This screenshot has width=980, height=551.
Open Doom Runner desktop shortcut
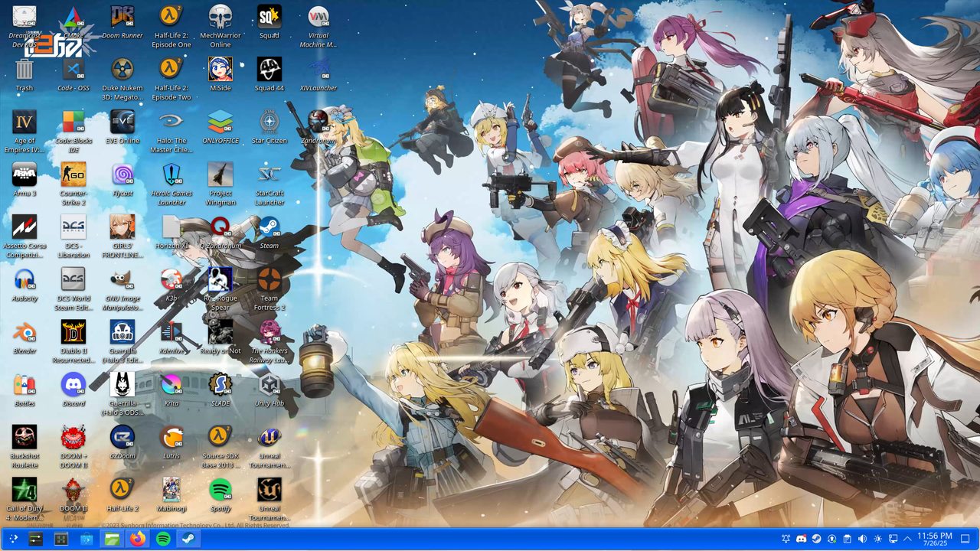pos(122,17)
